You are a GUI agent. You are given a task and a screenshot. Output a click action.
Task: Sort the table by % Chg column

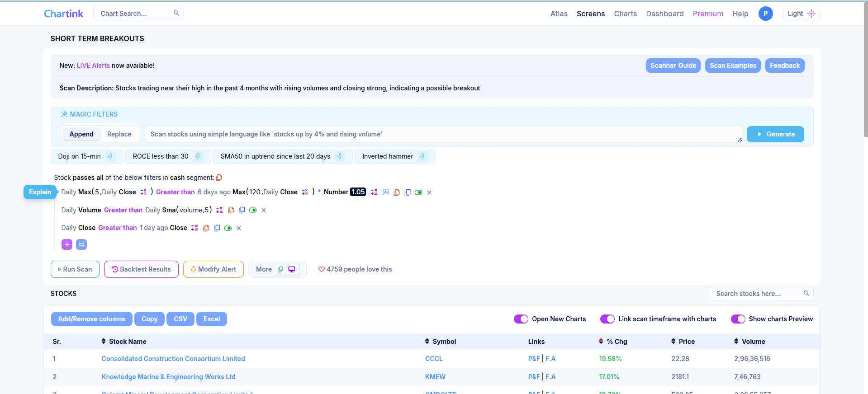click(617, 342)
